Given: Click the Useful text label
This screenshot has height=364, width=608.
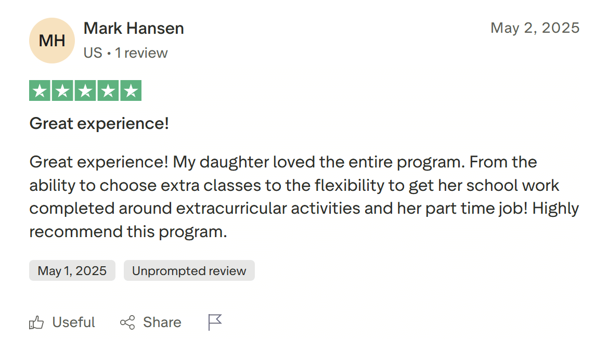Looking at the screenshot, I should click(73, 322).
